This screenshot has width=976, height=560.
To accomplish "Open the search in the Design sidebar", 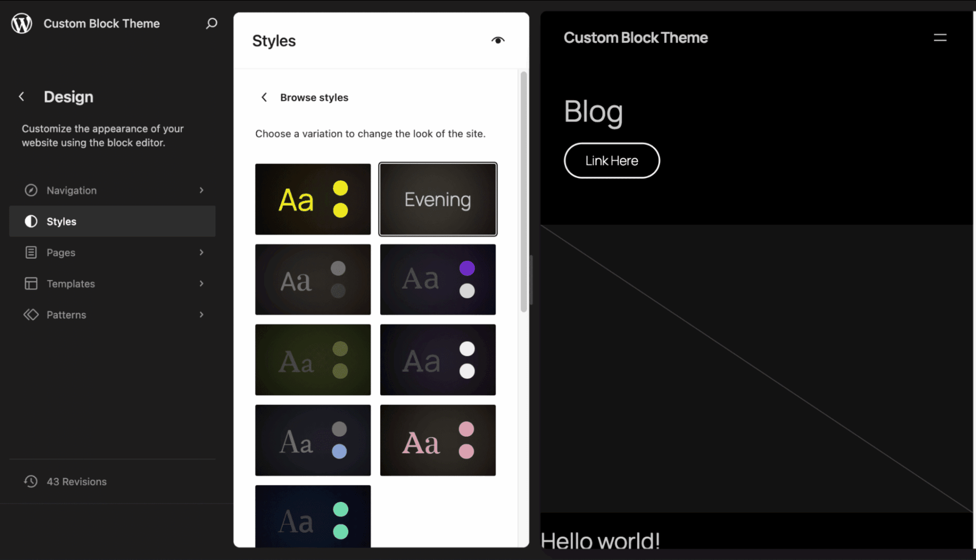I will pos(211,23).
